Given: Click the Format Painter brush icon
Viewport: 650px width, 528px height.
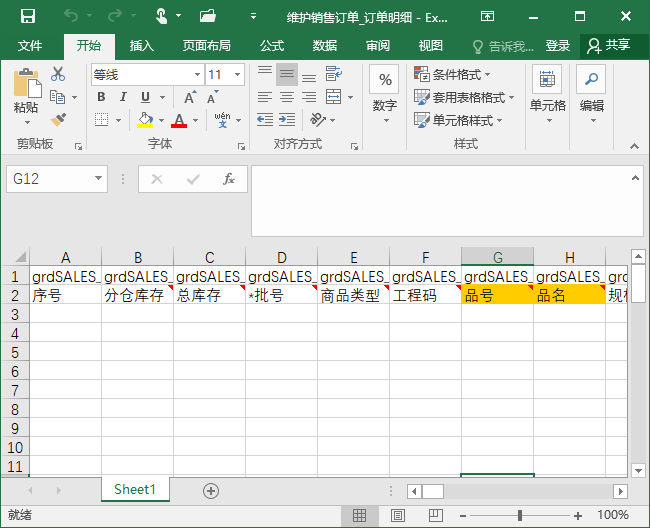Looking at the screenshot, I should pos(58,120).
